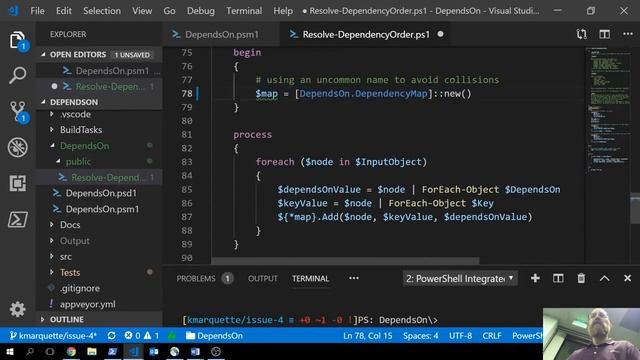Open more panel tabs ellipsis
The image size is (640, 360).
click(x=354, y=278)
